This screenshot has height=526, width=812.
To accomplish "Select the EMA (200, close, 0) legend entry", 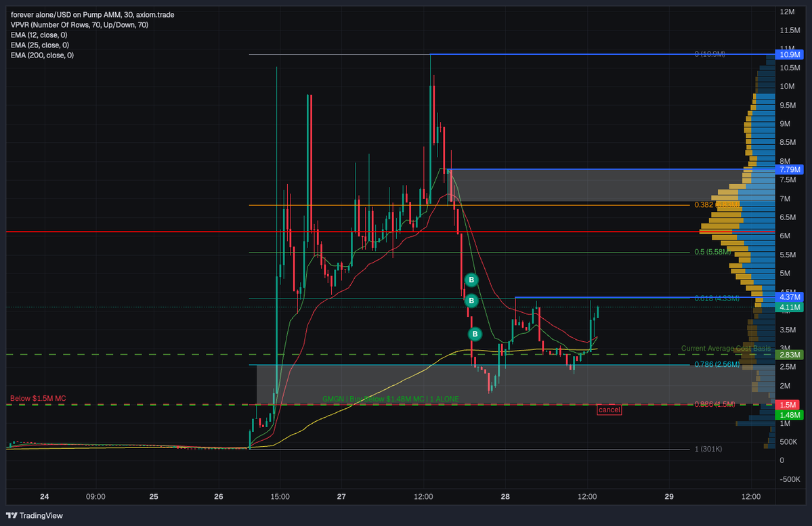I will 42,56.
